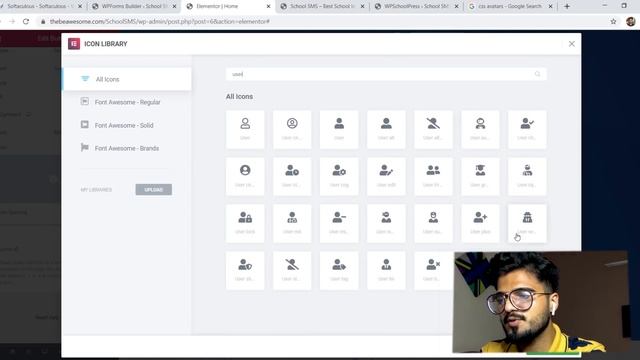Choose the solid User circle icon
The image size is (640, 360).
pyautogui.click(x=245, y=176)
